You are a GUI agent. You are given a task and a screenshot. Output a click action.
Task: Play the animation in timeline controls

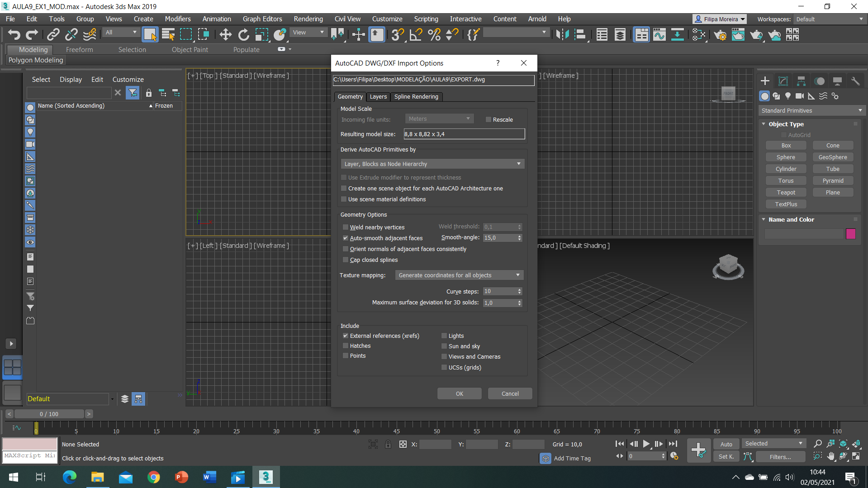click(646, 444)
